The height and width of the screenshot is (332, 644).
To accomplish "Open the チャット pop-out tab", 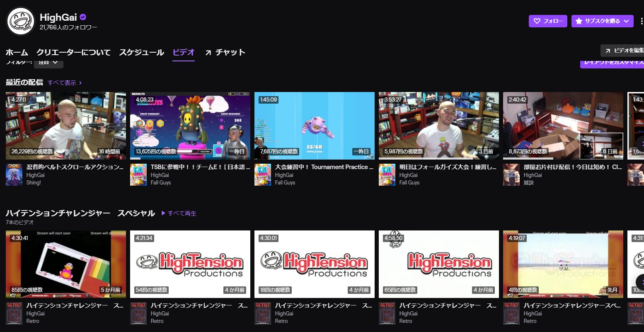I will pyautogui.click(x=225, y=52).
